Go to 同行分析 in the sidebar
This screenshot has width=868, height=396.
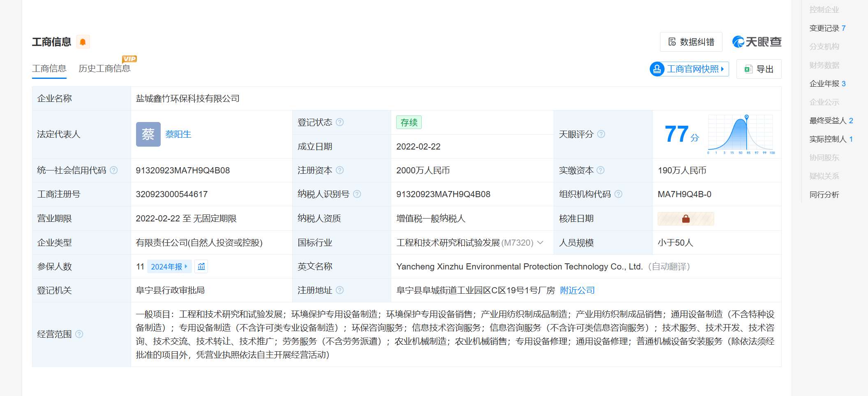click(x=824, y=195)
